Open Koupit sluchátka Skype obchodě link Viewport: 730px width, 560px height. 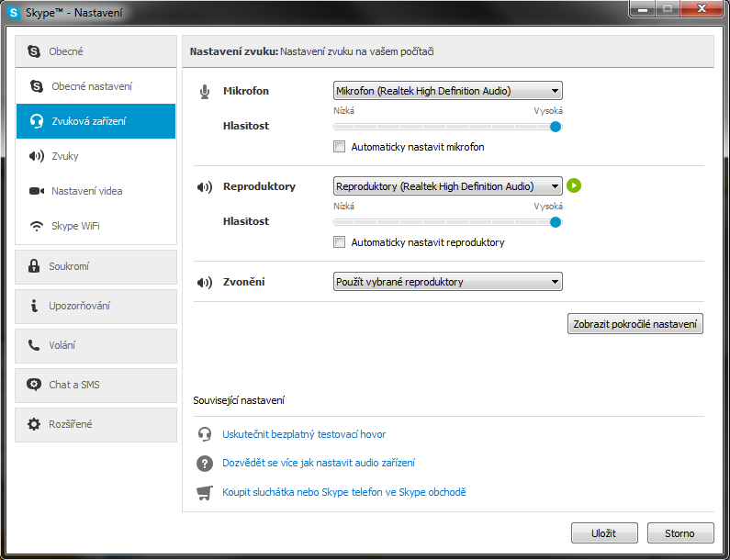(344, 492)
